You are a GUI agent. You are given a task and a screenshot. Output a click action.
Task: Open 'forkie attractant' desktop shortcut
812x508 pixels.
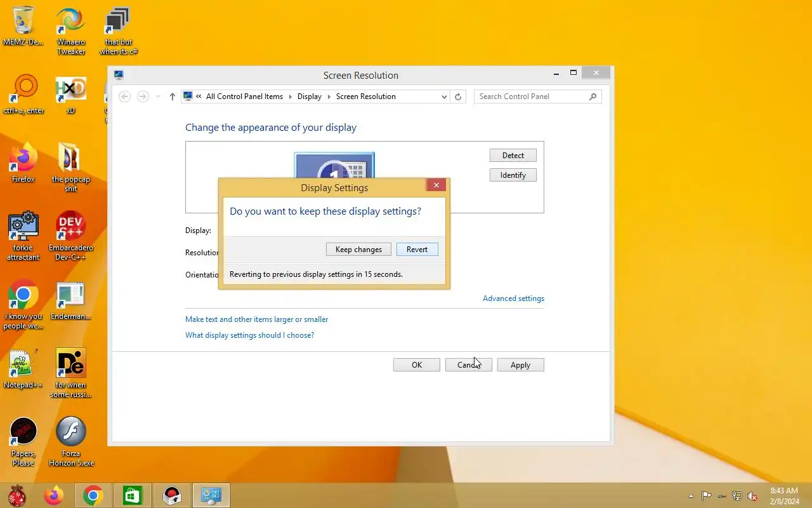point(23,236)
